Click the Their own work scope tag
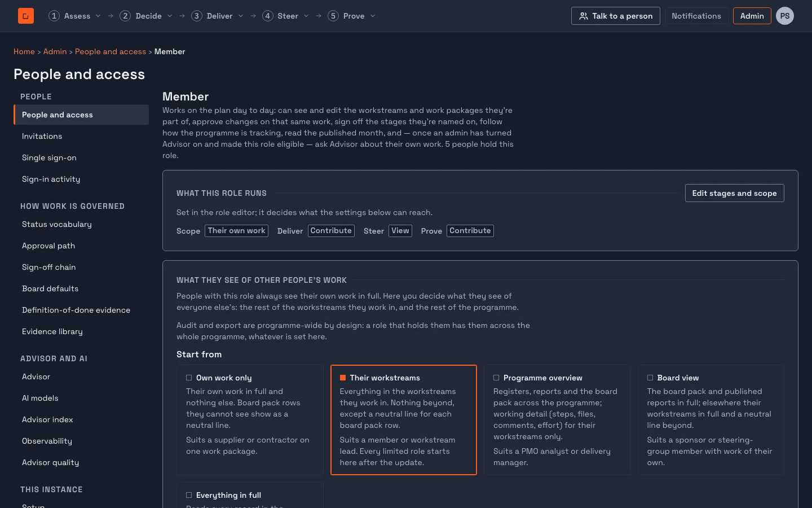 pyautogui.click(x=236, y=231)
